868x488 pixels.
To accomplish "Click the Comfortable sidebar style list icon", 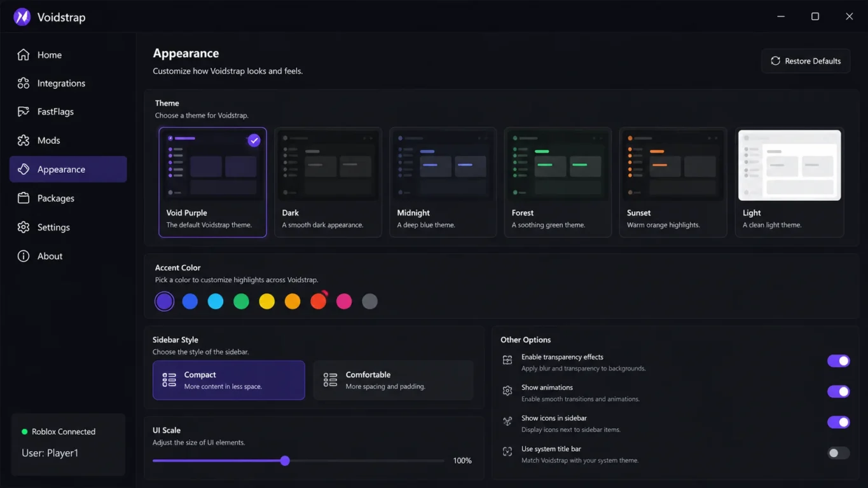I will click(330, 380).
